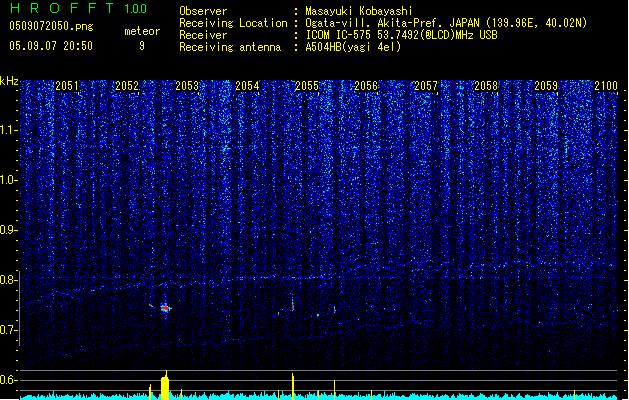The image size is (629, 400).
Task: Click the 1.1 kHz frequency axis label
Action: pyautogui.click(x=9, y=130)
